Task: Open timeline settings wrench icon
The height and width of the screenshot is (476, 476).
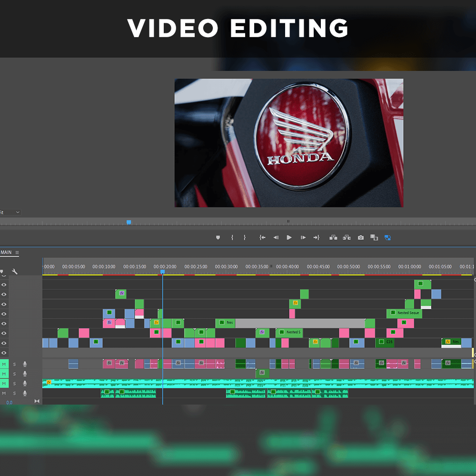Action: 15,271
